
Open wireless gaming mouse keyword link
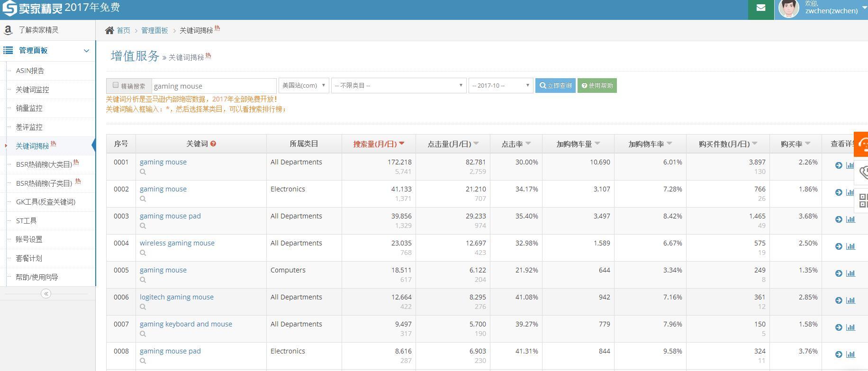(x=177, y=243)
